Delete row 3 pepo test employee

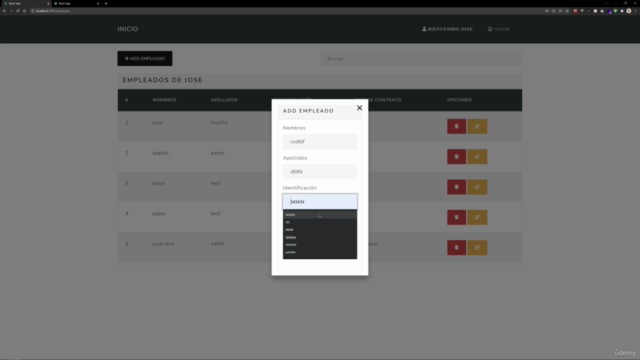[456, 187]
